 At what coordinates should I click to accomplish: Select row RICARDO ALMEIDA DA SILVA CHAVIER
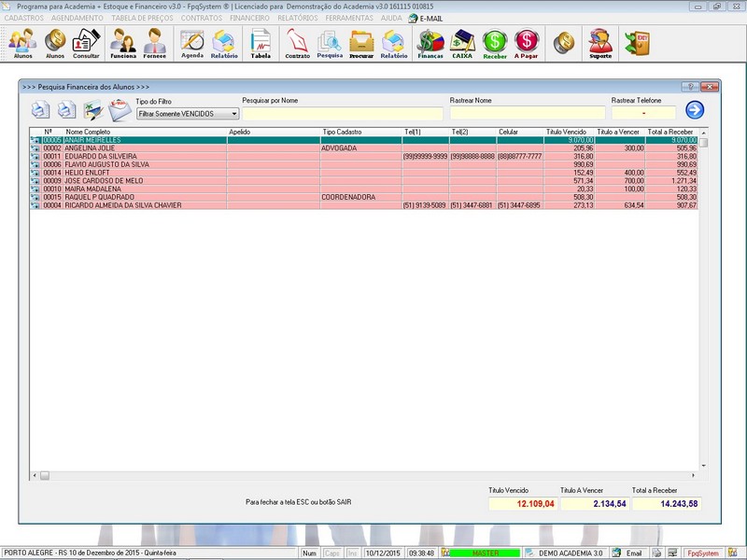tap(364, 205)
